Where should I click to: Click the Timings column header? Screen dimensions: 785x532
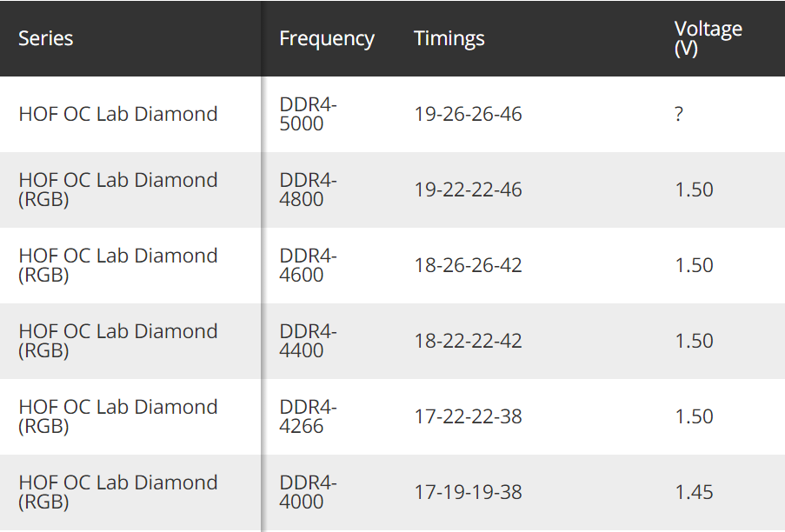pyautogui.click(x=449, y=38)
